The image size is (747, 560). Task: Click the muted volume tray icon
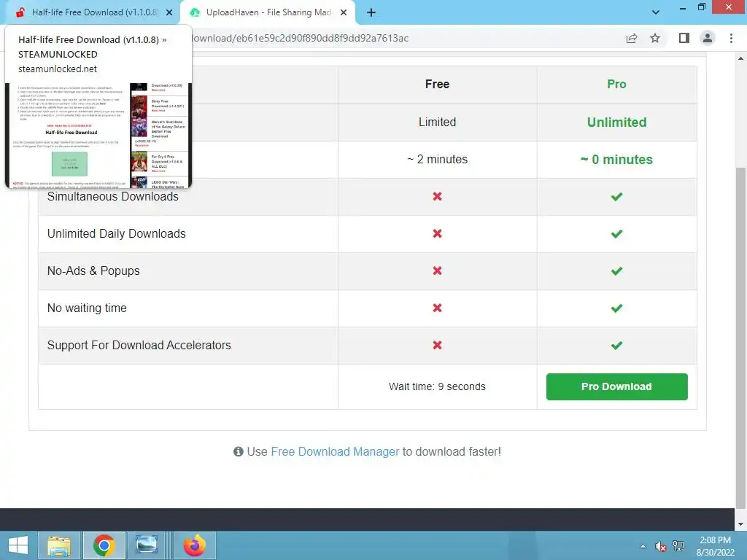click(660, 546)
